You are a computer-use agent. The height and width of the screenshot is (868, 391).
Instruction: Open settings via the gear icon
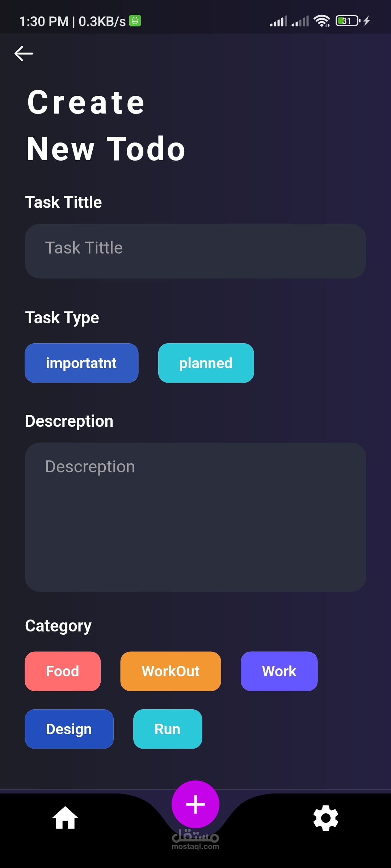pyautogui.click(x=325, y=818)
